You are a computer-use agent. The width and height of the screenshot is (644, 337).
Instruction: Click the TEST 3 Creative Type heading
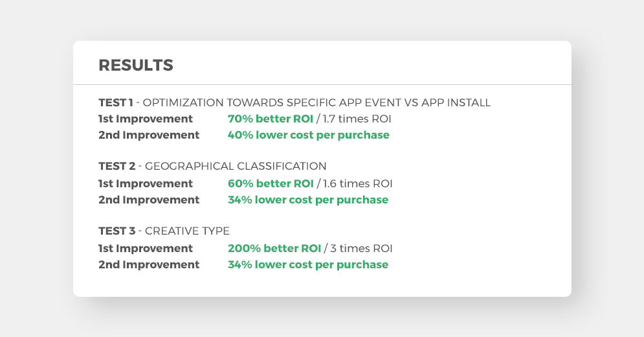click(x=164, y=231)
